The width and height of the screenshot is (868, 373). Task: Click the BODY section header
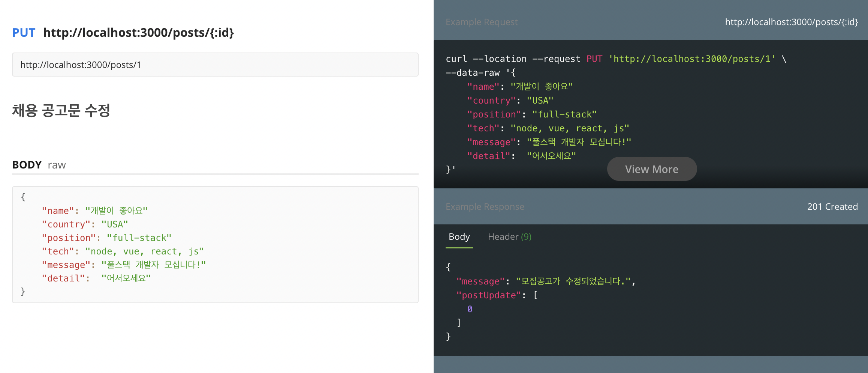coord(26,164)
